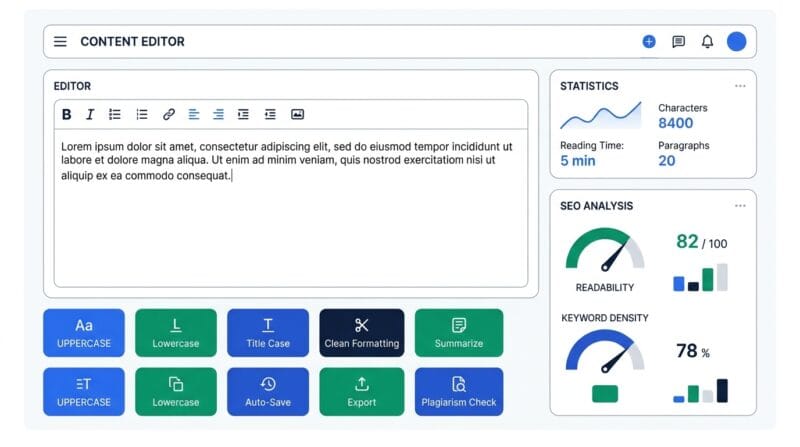Screen dimensions: 800x447
Task: Click the insert link icon
Action: [169, 114]
